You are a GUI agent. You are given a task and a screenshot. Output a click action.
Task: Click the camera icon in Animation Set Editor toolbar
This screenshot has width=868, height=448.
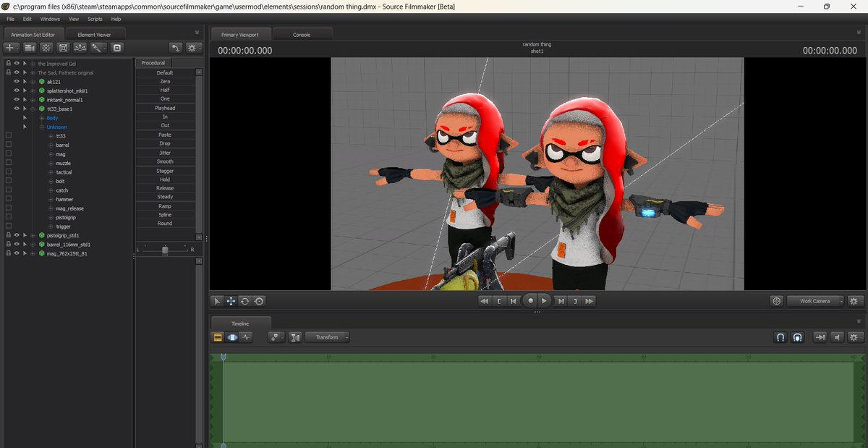30,47
